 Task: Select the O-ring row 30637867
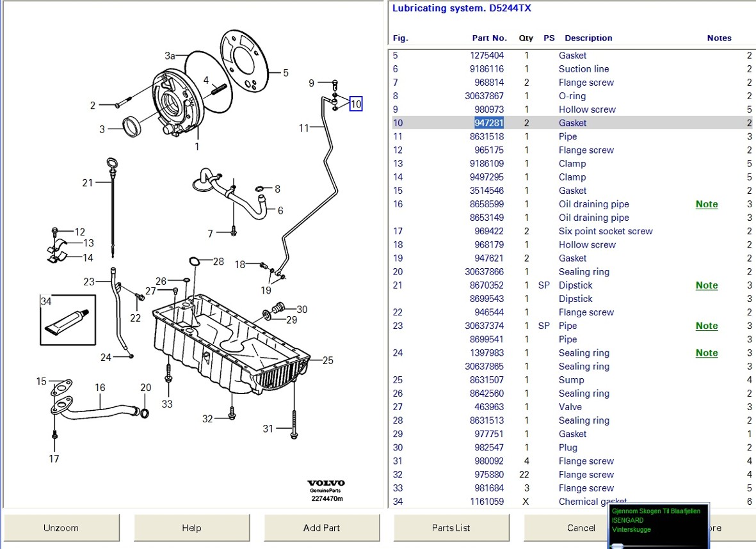click(x=572, y=96)
